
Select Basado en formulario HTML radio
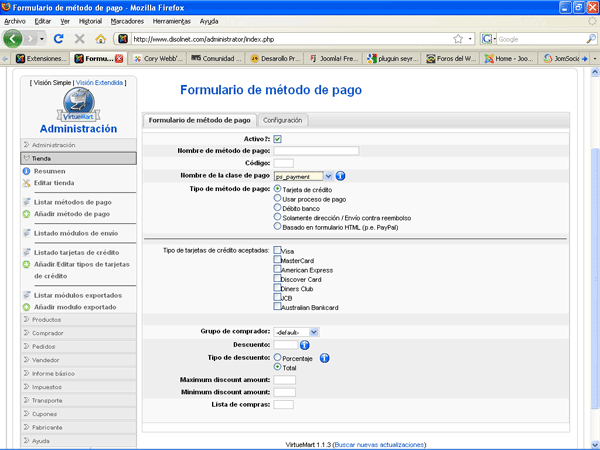[x=277, y=226]
